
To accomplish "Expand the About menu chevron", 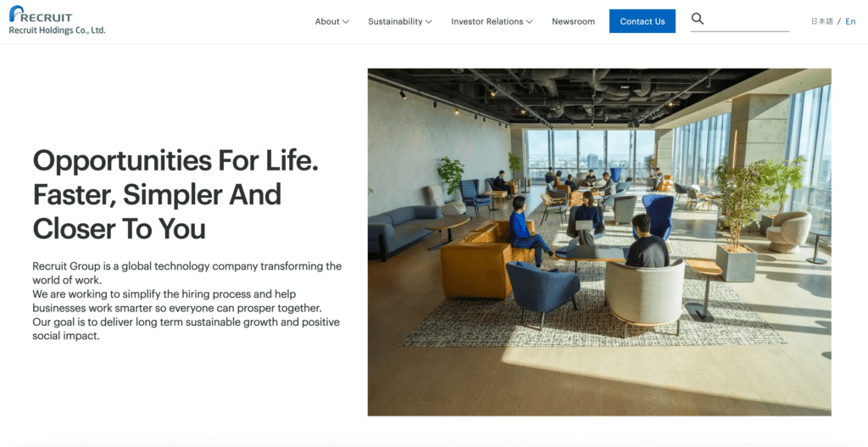I will coord(346,21).
